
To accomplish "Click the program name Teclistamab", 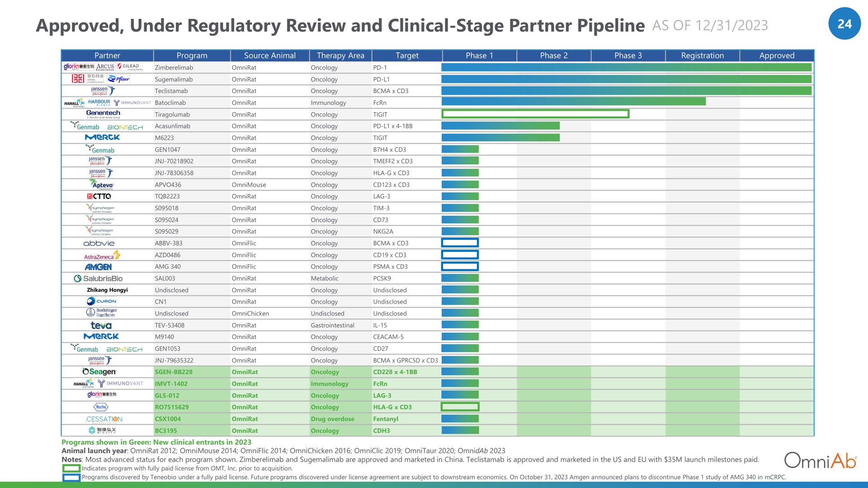I will pyautogui.click(x=171, y=91).
